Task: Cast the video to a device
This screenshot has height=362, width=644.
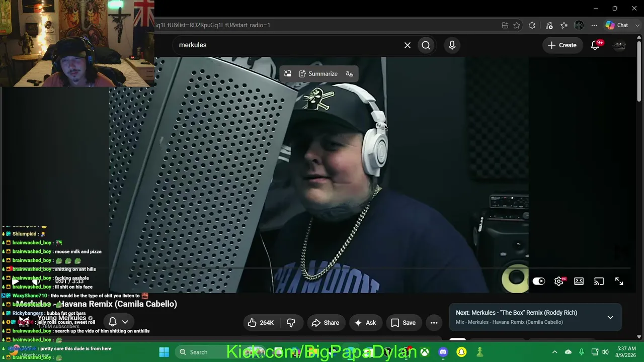Action: pyautogui.click(x=599, y=281)
